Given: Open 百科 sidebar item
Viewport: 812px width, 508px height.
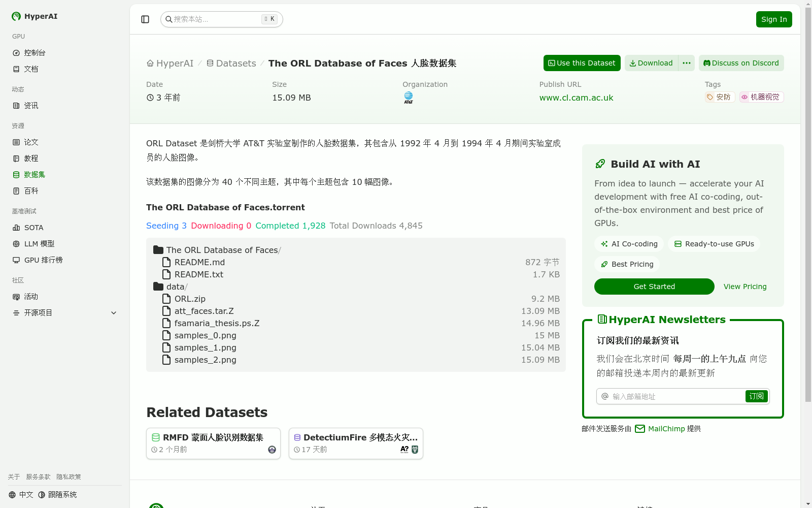Looking at the screenshot, I should [x=65, y=191].
